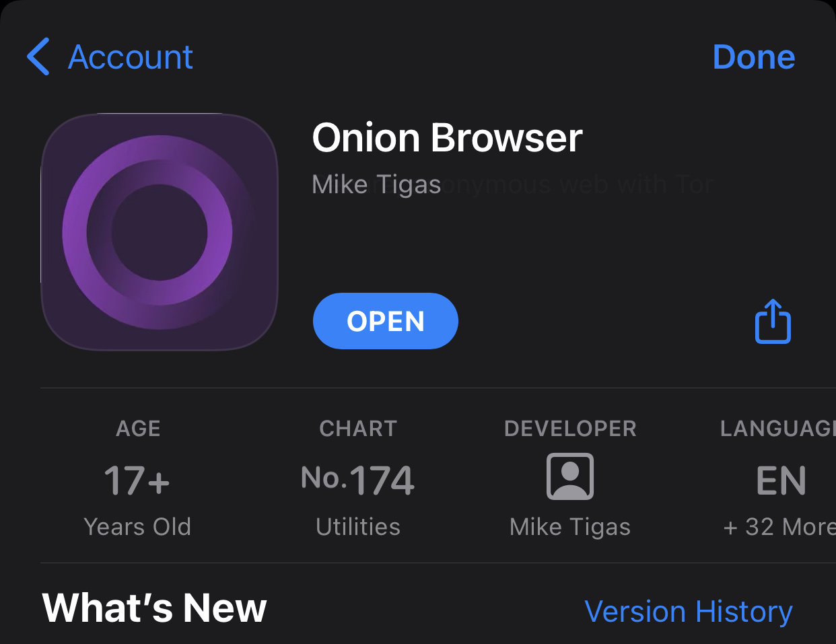The width and height of the screenshot is (836, 644).
Task: Expand the DEVELOPER info panel
Action: [570, 429]
